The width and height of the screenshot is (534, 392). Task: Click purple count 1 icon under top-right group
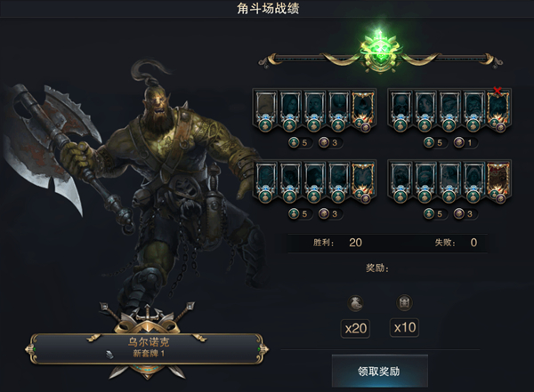coord(459,142)
